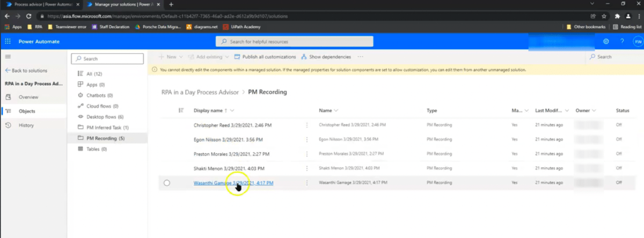Open the Add existing dropdown
Viewport: 644px width, 238px height.
pos(208,56)
